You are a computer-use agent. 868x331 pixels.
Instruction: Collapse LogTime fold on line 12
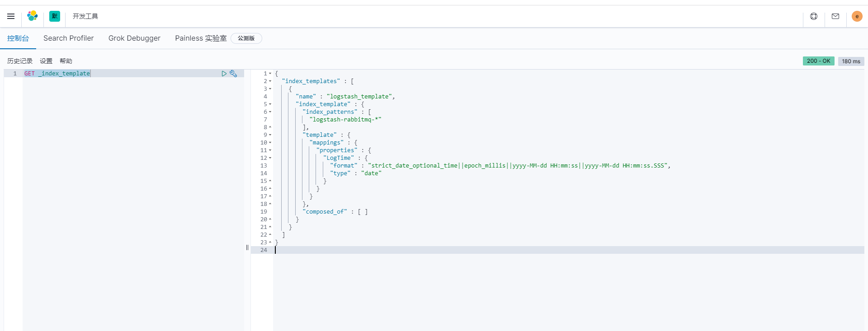(x=270, y=158)
